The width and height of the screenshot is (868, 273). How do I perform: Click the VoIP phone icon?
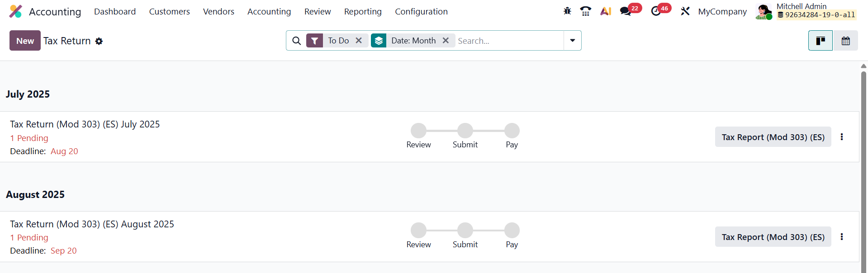pyautogui.click(x=586, y=11)
